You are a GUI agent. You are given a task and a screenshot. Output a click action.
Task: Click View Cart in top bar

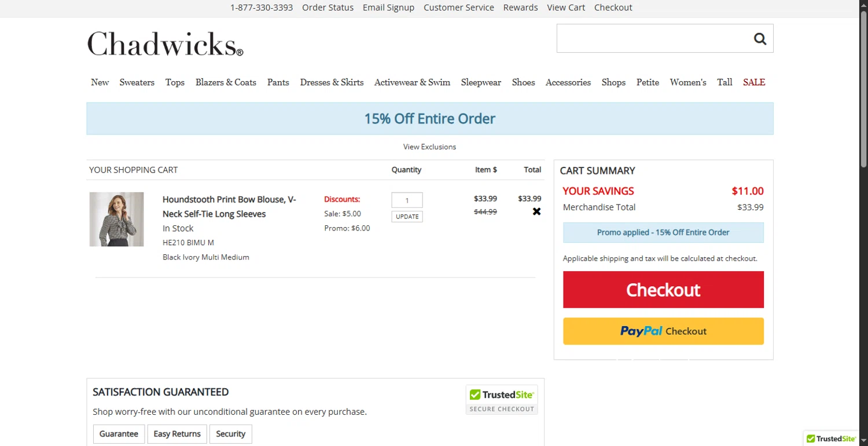tap(566, 8)
